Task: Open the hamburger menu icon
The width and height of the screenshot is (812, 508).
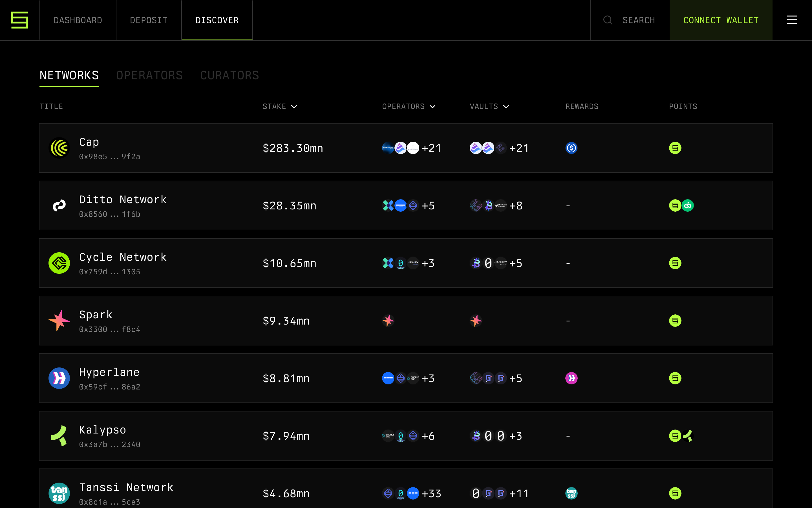Action: click(x=792, y=20)
